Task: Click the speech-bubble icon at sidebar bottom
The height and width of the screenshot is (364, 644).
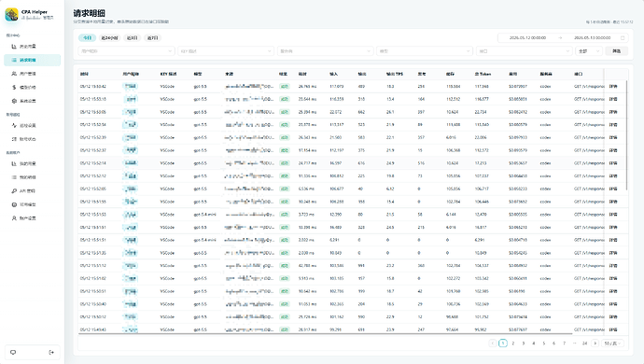Action: tap(13, 352)
